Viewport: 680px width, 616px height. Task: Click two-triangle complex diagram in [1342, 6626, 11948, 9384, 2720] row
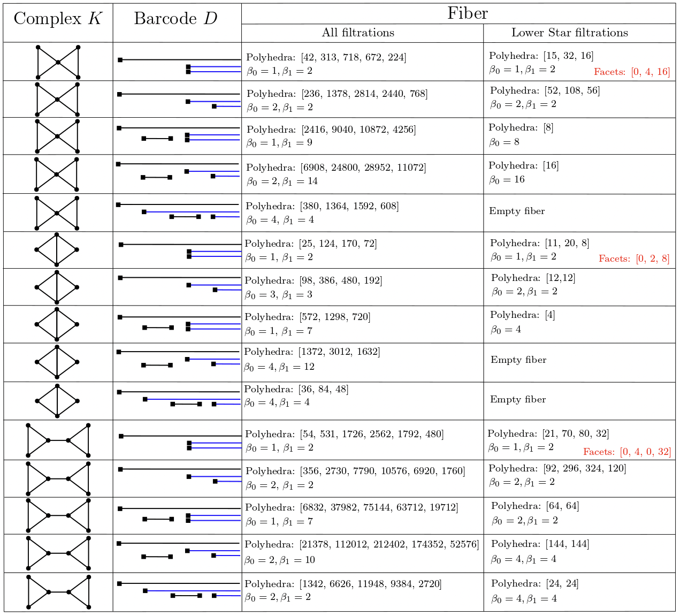(x=58, y=592)
